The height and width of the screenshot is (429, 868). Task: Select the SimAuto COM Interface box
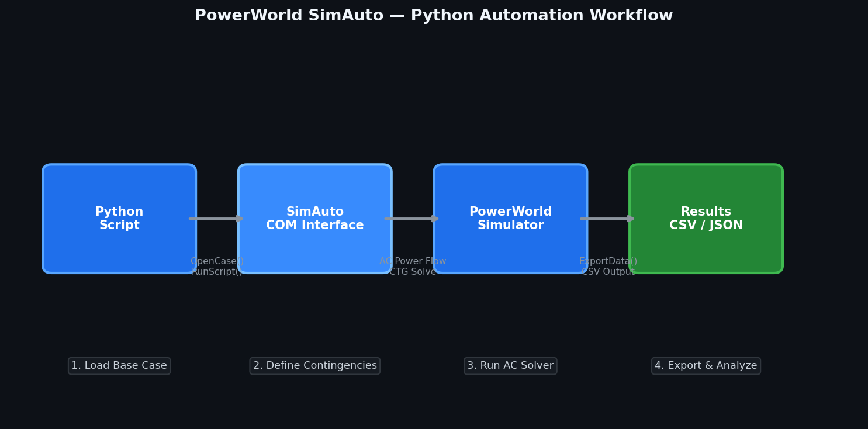click(x=315, y=219)
